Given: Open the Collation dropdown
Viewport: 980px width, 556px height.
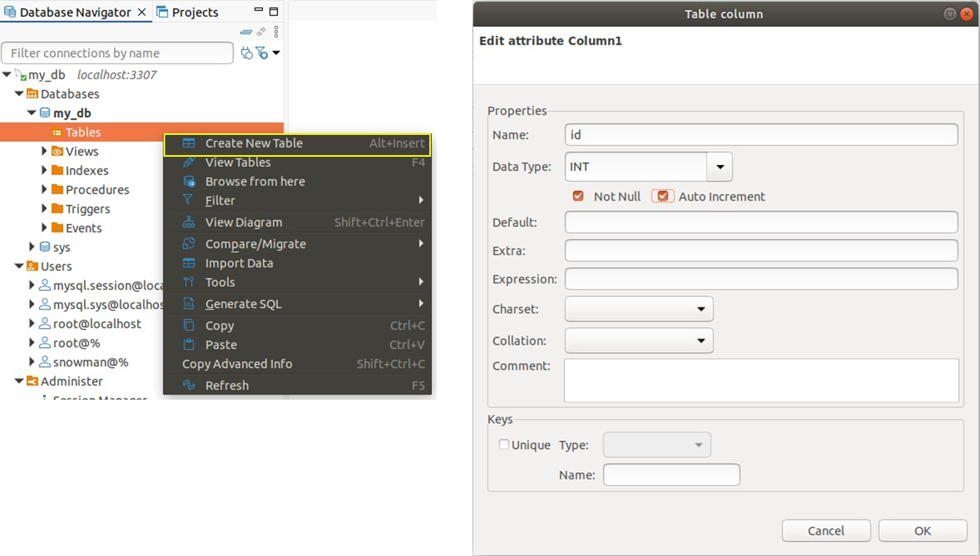Looking at the screenshot, I should 639,341.
